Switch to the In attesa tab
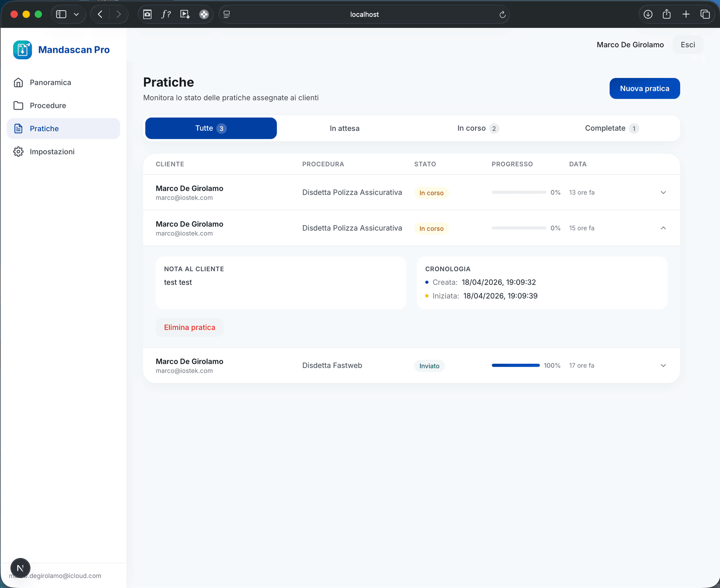 coord(344,128)
